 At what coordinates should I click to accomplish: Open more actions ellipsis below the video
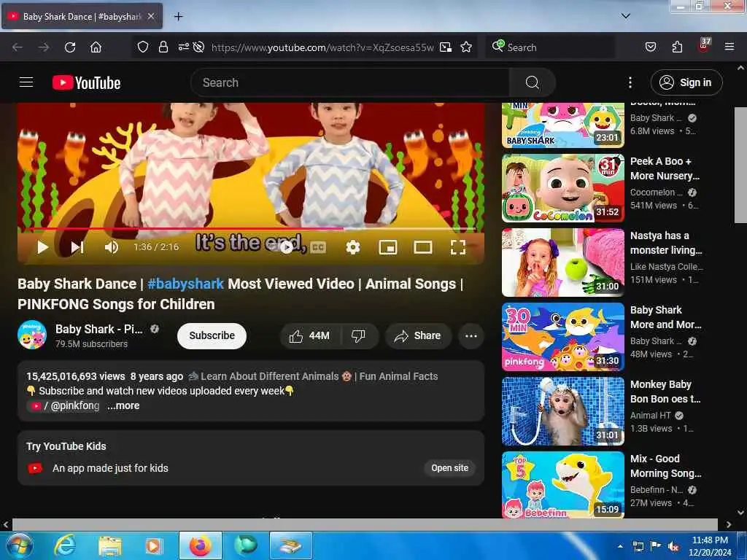[471, 335]
